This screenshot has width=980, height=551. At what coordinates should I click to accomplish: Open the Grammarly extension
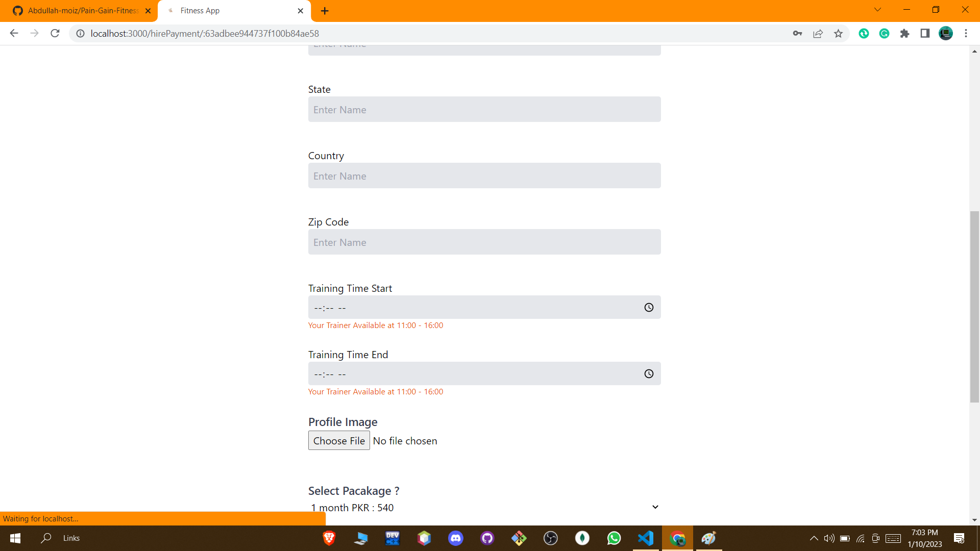tap(884, 34)
